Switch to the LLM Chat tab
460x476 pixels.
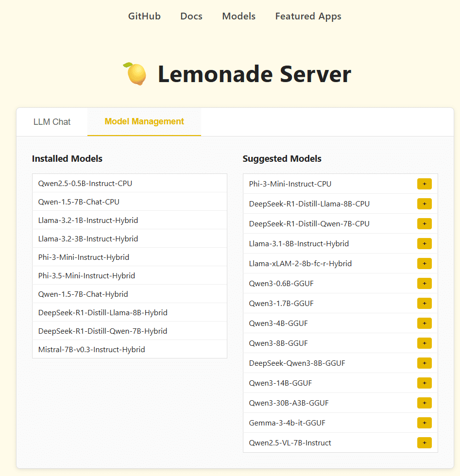pos(52,122)
